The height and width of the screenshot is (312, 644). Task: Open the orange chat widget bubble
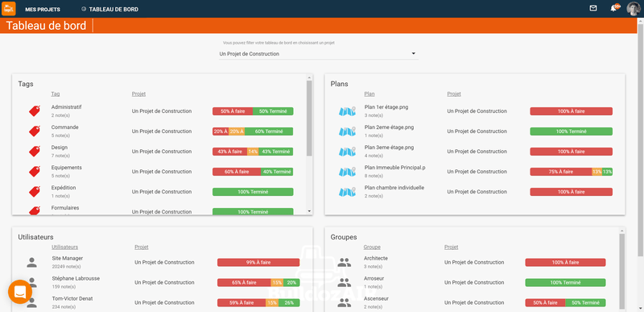click(x=20, y=292)
